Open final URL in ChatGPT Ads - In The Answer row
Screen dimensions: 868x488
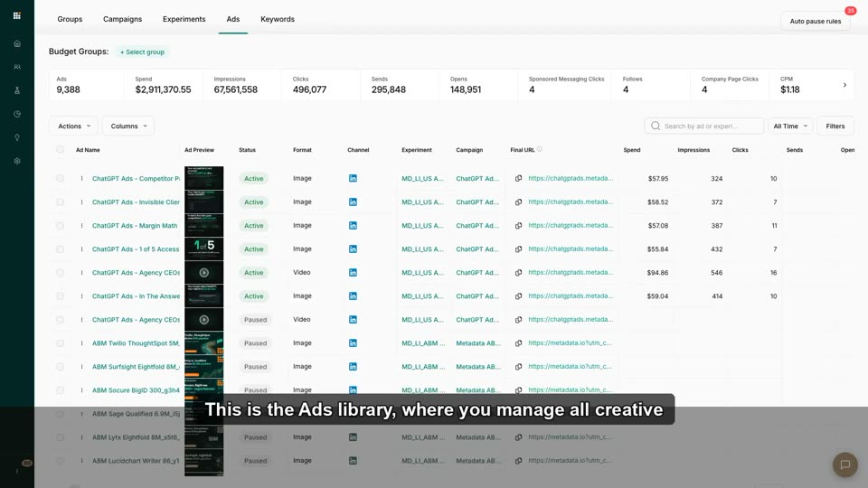coord(571,296)
